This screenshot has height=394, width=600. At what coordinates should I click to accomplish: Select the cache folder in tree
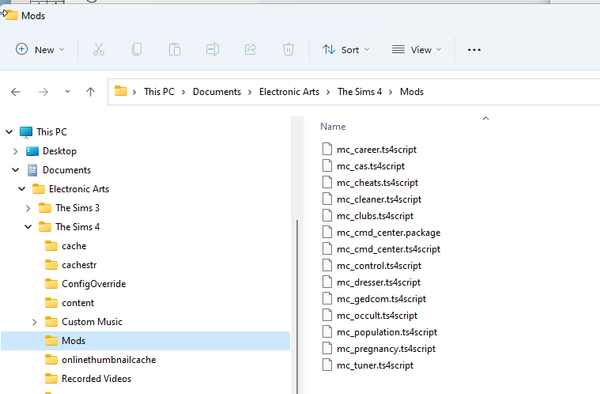74,246
